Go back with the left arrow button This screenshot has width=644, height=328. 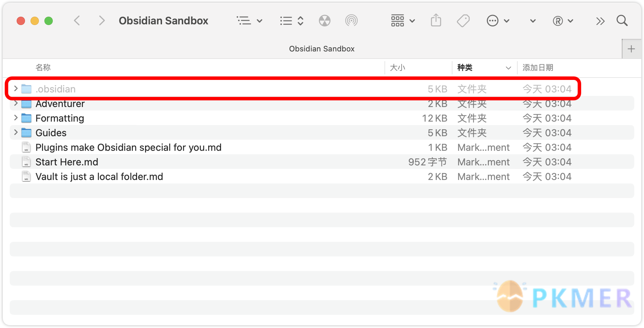point(77,21)
